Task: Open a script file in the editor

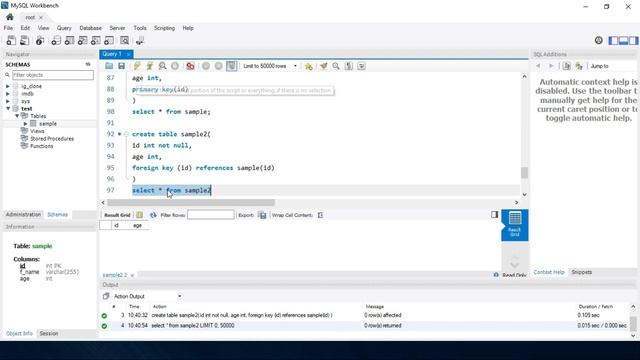Action: 109,66
